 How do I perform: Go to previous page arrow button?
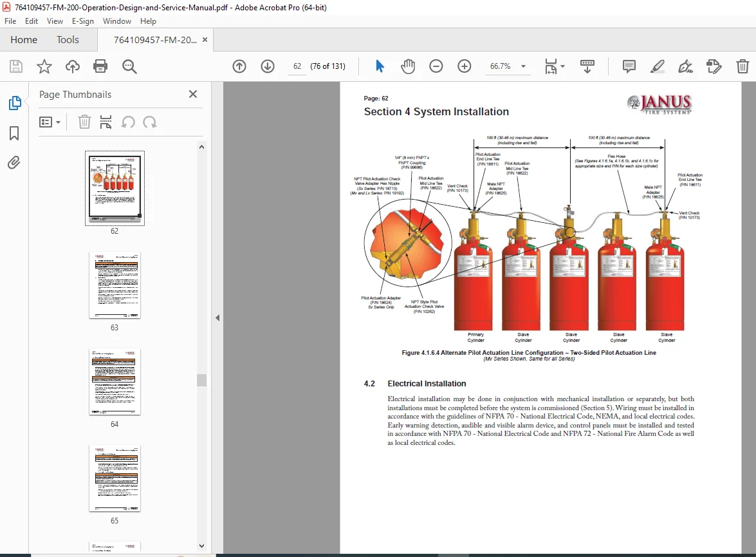tap(239, 66)
